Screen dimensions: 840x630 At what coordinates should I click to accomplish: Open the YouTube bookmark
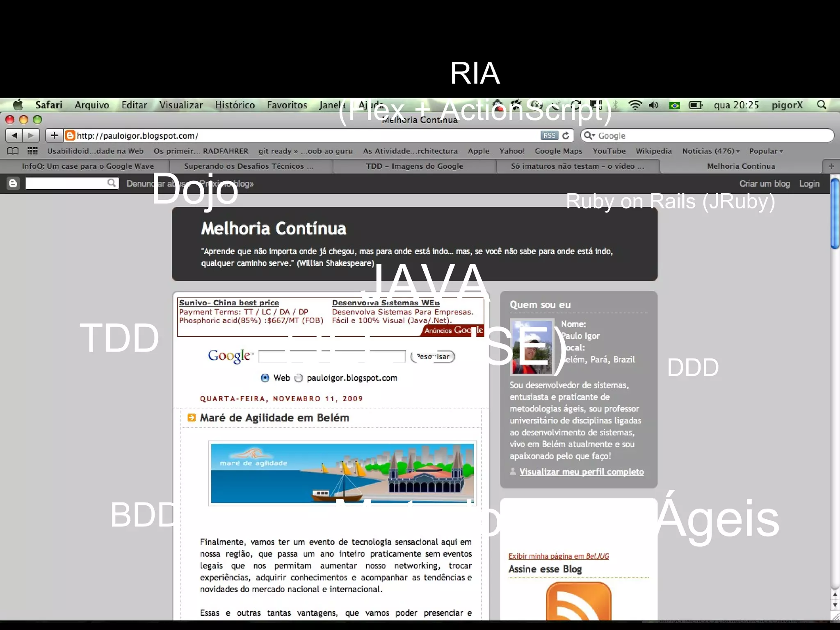pyautogui.click(x=609, y=151)
